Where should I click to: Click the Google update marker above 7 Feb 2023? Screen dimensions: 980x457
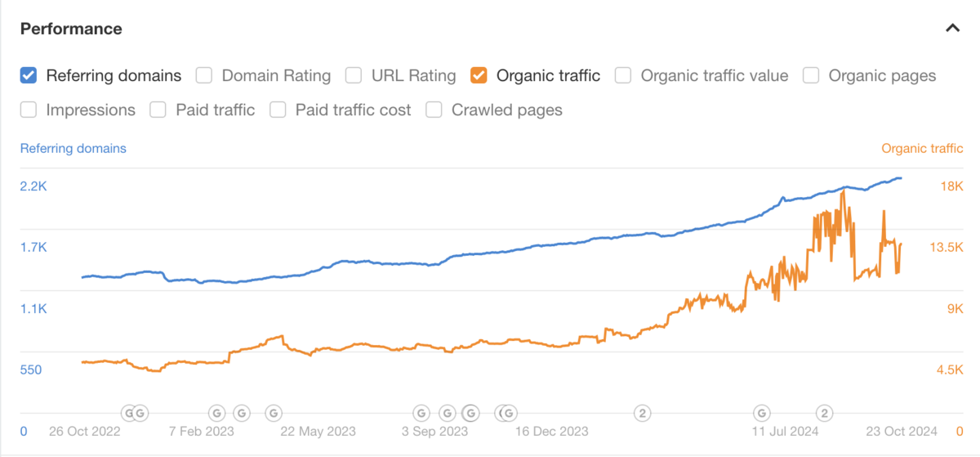point(217,413)
